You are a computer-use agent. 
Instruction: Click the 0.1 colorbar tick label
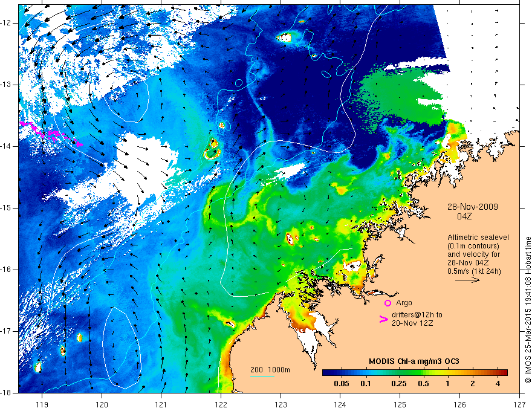(x=365, y=384)
